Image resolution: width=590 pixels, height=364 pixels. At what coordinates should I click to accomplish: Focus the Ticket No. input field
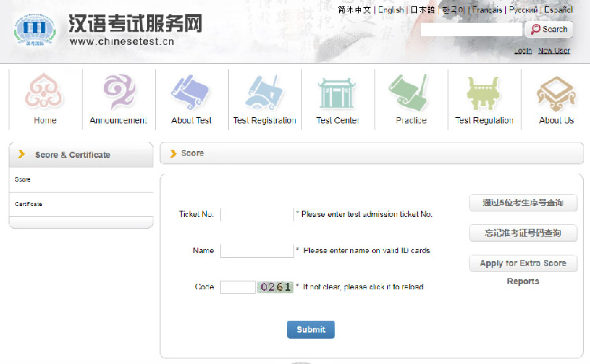pos(256,214)
